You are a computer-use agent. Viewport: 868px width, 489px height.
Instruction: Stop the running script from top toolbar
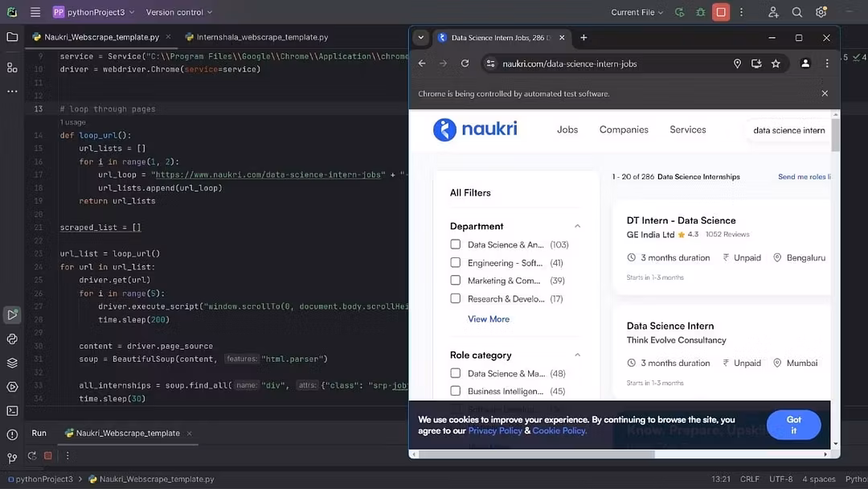(721, 12)
